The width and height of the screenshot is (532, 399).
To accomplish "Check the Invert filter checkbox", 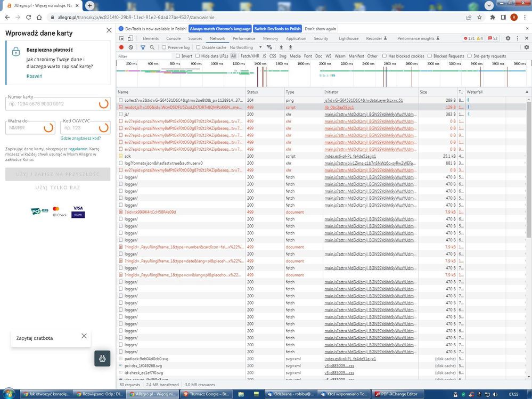I will pyautogui.click(x=178, y=56).
